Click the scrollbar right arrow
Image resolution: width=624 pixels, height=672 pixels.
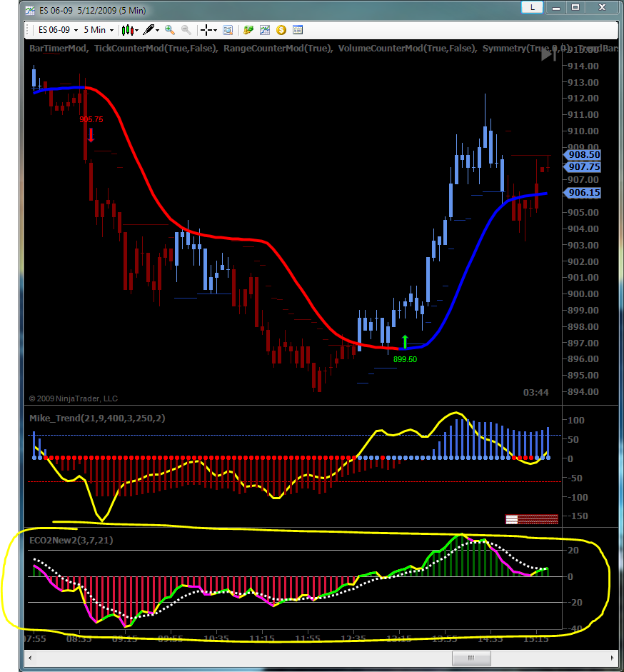click(x=613, y=658)
